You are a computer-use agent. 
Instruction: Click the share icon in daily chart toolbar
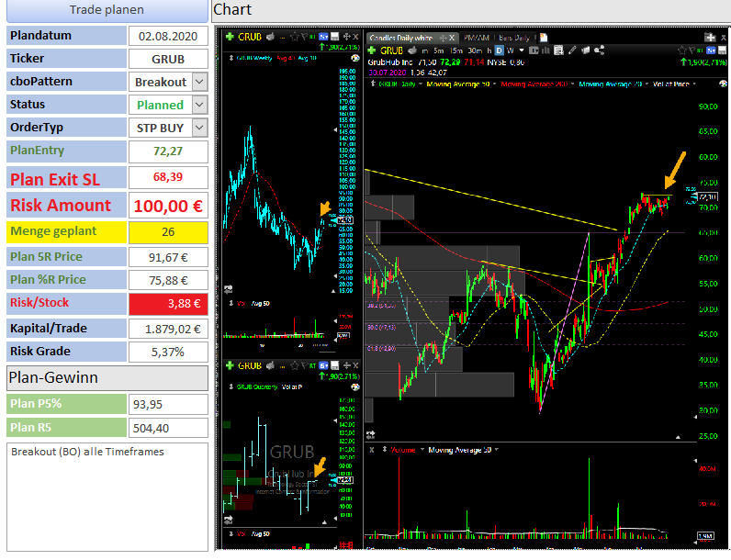click(599, 50)
